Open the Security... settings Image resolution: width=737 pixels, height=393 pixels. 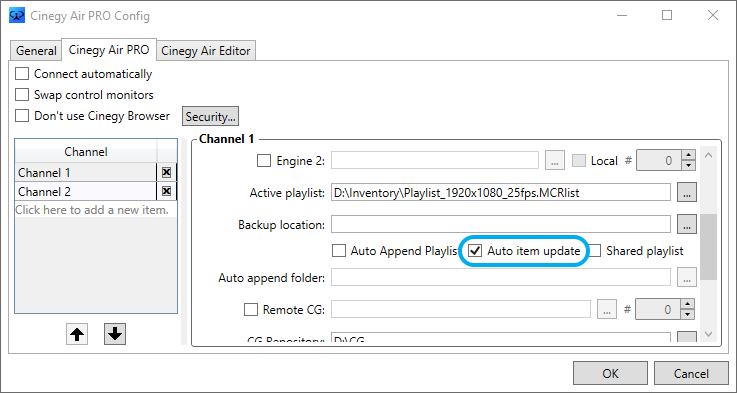(x=210, y=117)
